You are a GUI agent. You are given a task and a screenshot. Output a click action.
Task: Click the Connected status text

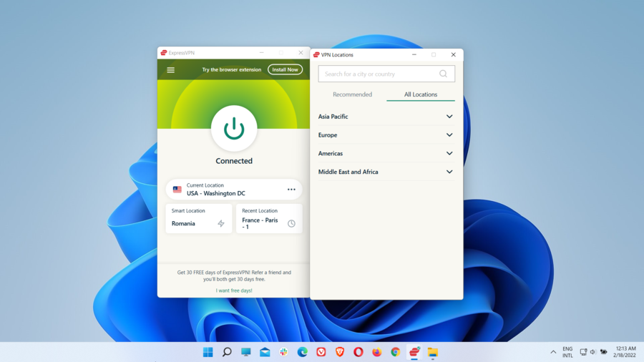click(x=234, y=161)
